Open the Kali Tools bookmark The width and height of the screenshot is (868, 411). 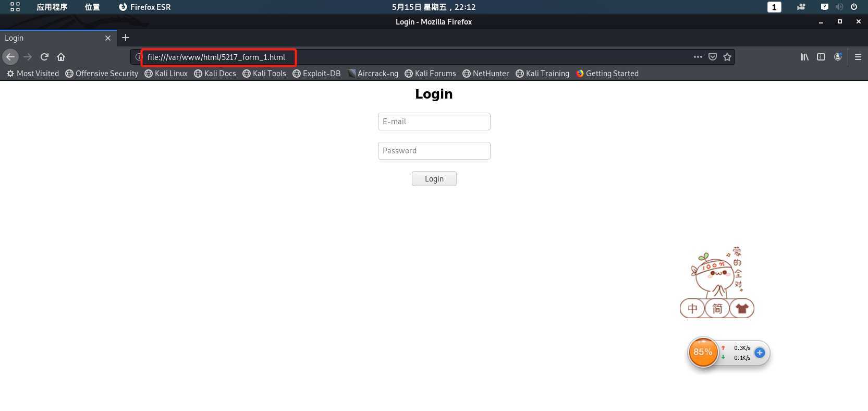(264, 74)
